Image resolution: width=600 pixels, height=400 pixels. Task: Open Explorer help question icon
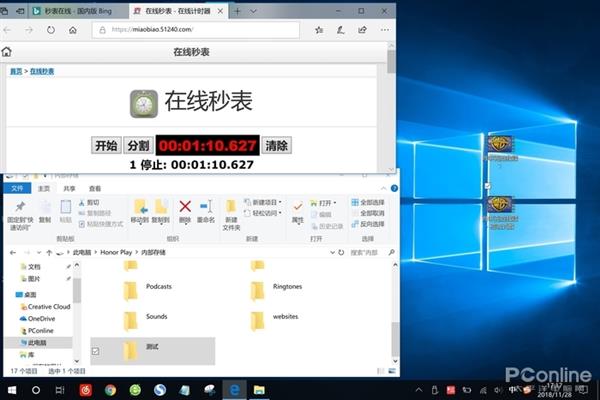394,188
